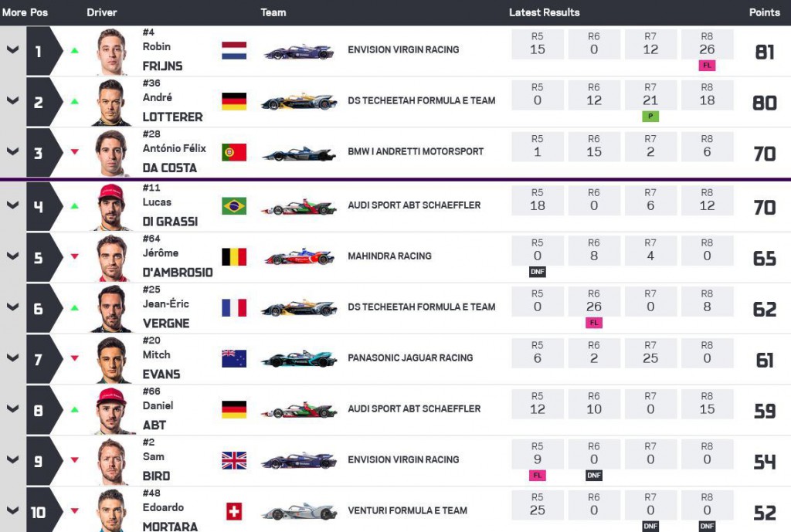This screenshot has width=791, height=532.
Task: Click Sam Bird's driver portrait thumbnail
Action: click(112, 462)
